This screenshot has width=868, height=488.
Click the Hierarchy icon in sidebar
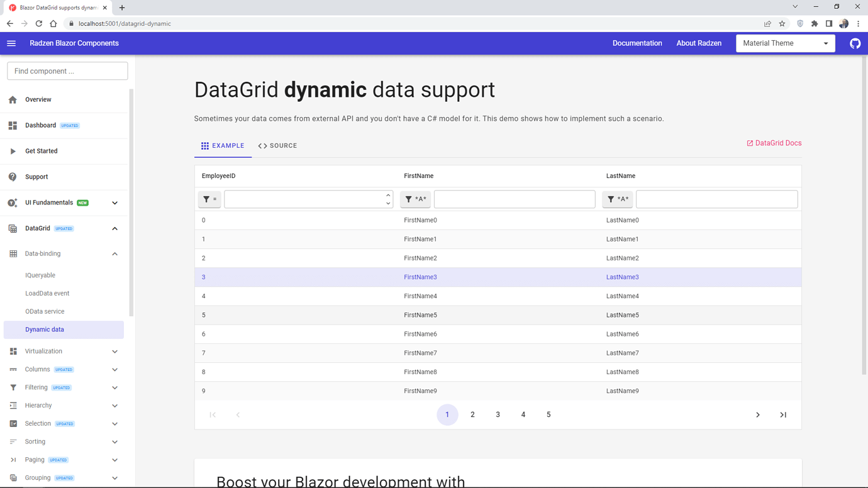pyautogui.click(x=13, y=406)
